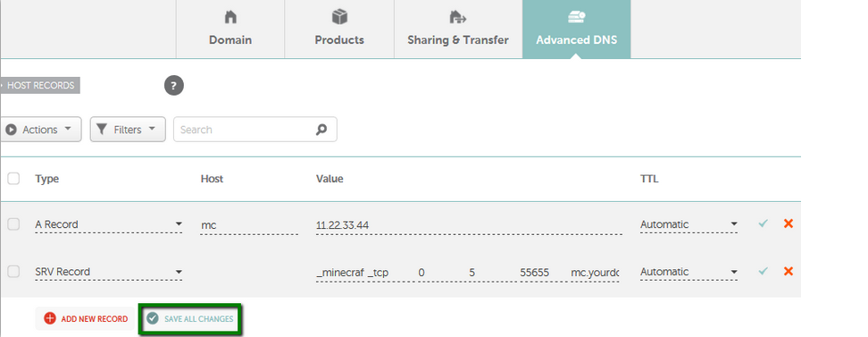Screen dimensions: 868x337
Task: Click the Search input field
Action: [x=255, y=129]
